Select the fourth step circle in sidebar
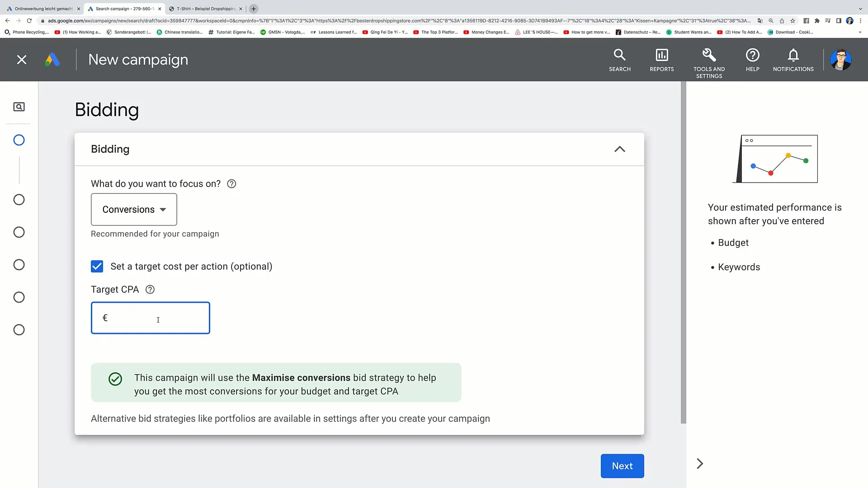 click(x=19, y=265)
